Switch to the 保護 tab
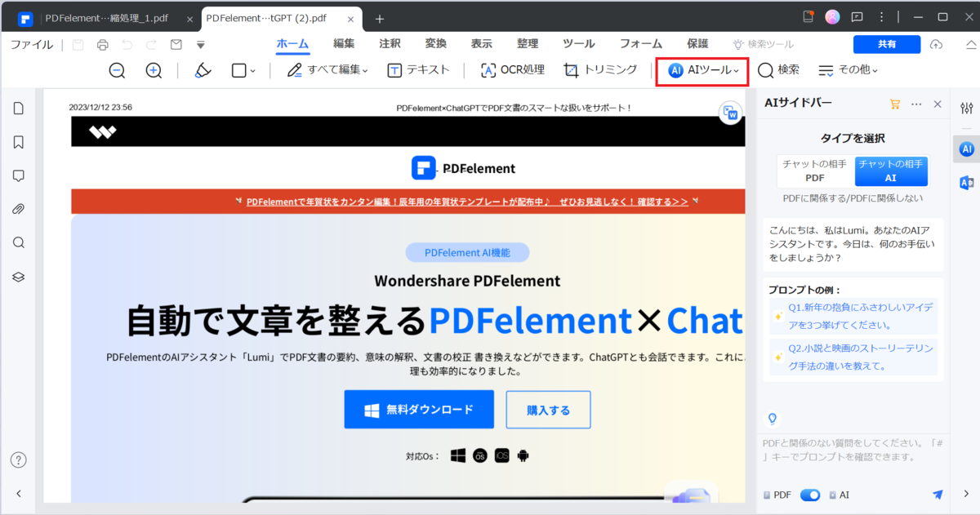This screenshot has height=515, width=980. click(697, 44)
